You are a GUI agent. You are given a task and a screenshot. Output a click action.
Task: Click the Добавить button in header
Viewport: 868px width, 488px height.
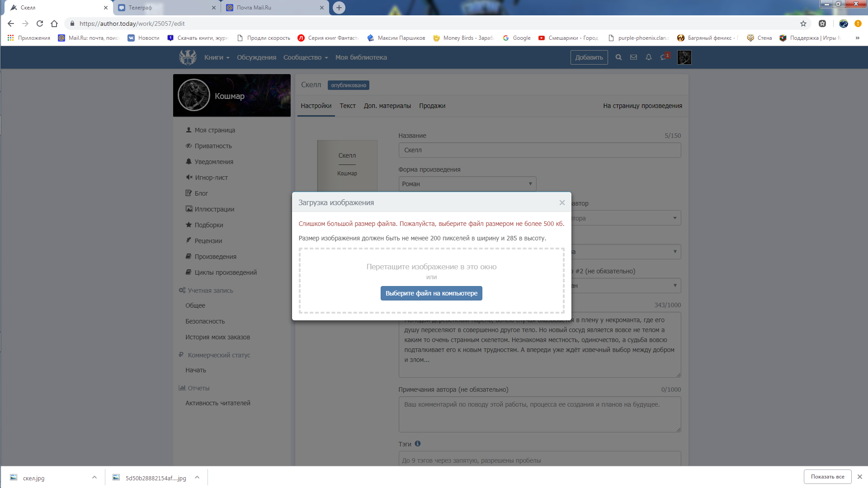pyautogui.click(x=589, y=57)
